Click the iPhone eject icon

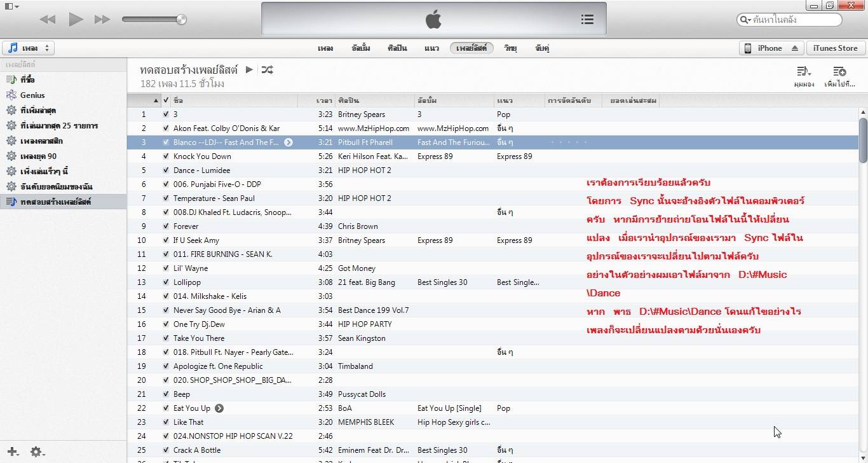795,48
